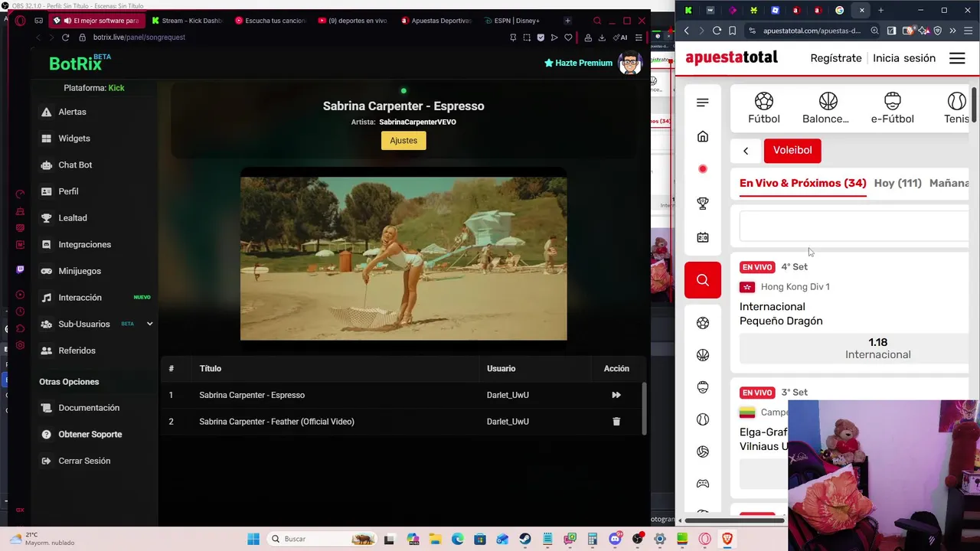Open Discord from the taskbar

point(615,539)
